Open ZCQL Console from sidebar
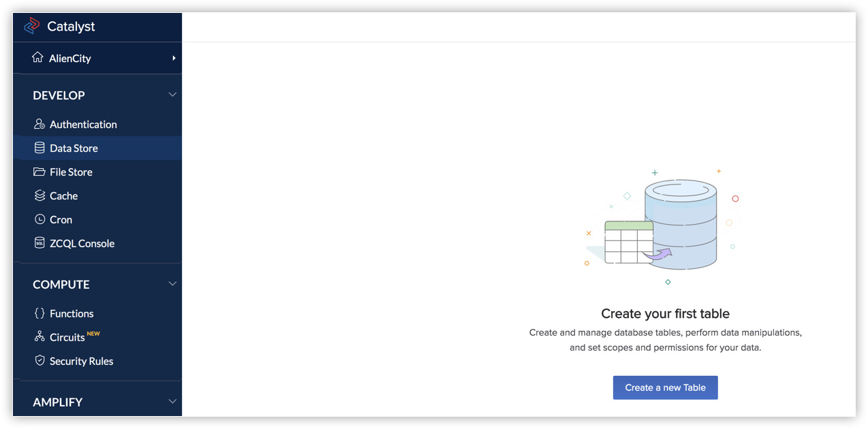This screenshot has height=429, width=868. 82,243
